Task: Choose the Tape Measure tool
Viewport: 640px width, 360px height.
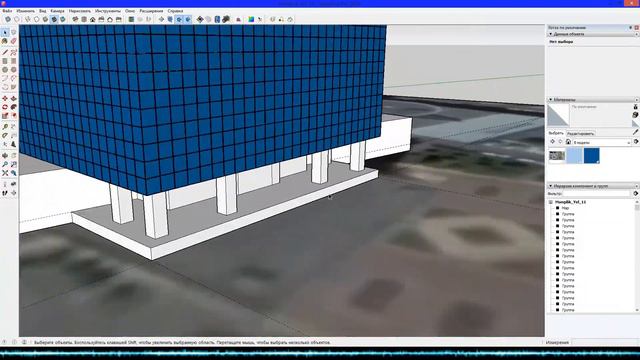Action: 5,127
